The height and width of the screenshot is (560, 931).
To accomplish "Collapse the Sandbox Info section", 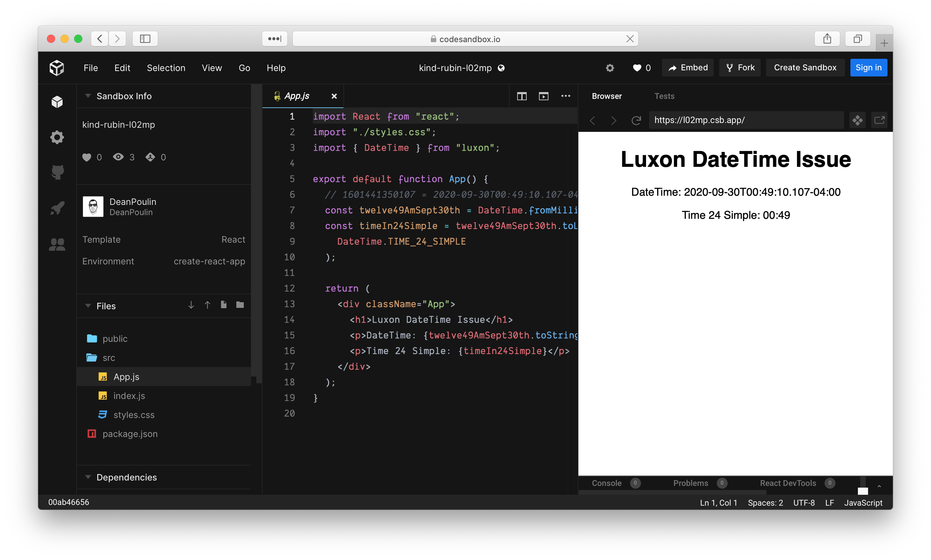I will pos(88,96).
